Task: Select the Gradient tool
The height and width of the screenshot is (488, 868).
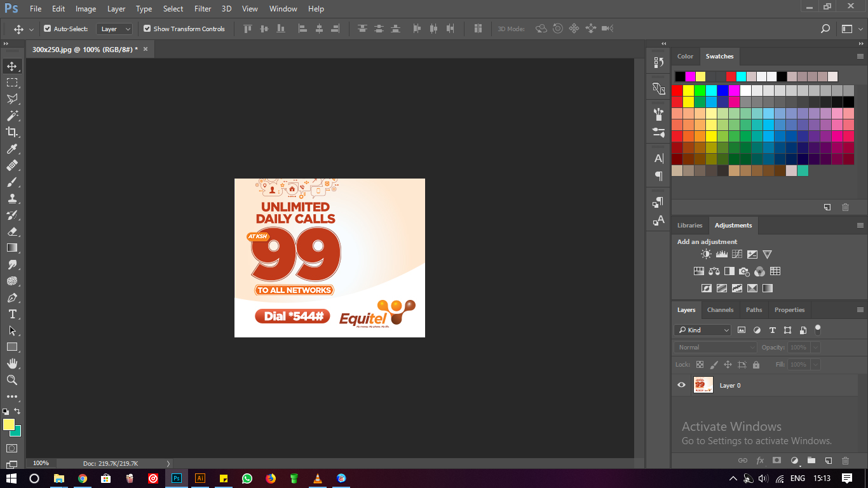Action: tap(12, 248)
